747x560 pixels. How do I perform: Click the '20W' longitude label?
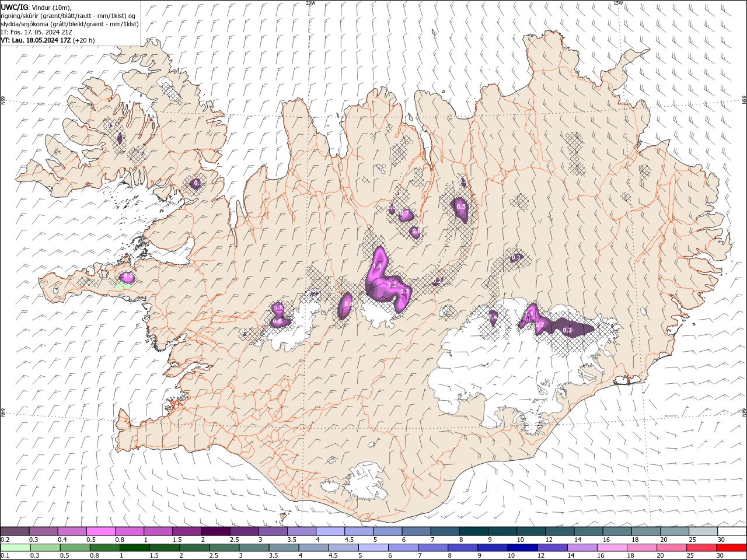[310, 3]
